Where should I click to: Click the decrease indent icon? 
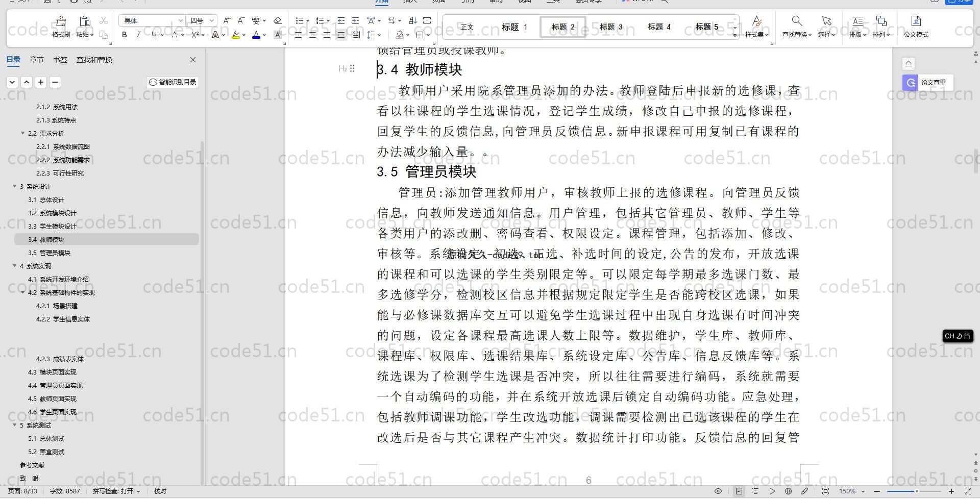point(341,20)
